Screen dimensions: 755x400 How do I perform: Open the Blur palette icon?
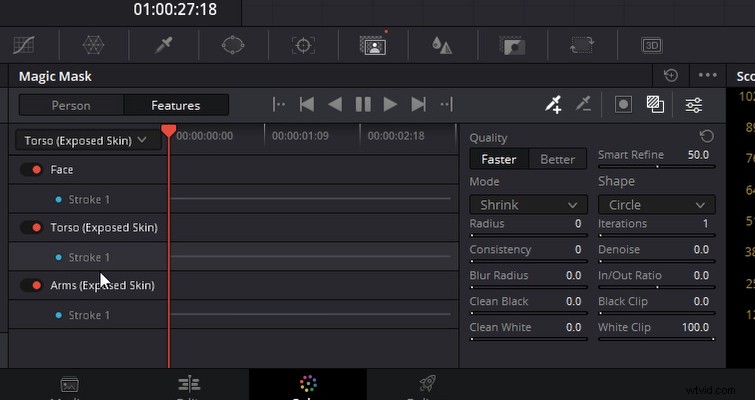click(442, 45)
